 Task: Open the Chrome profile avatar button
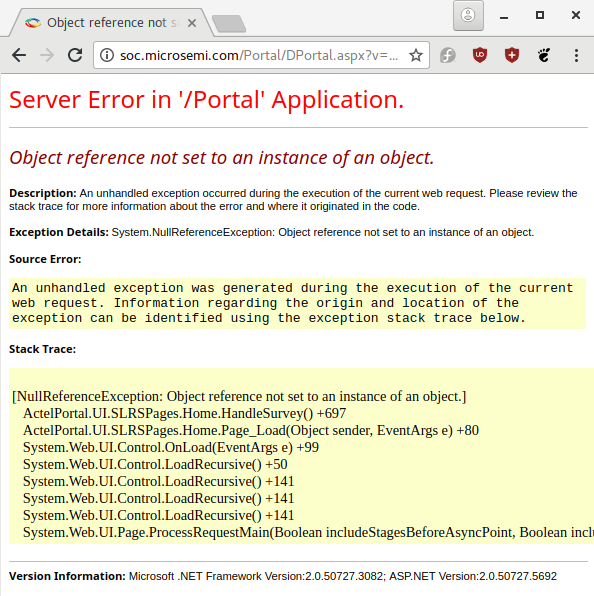tap(468, 16)
